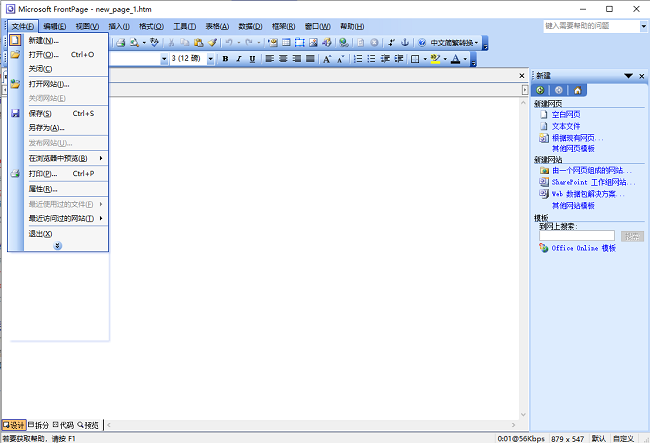The width and height of the screenshot is (650, 443).
Task: Open Office Online 模板 link
Action: click(x=583, y=248)
